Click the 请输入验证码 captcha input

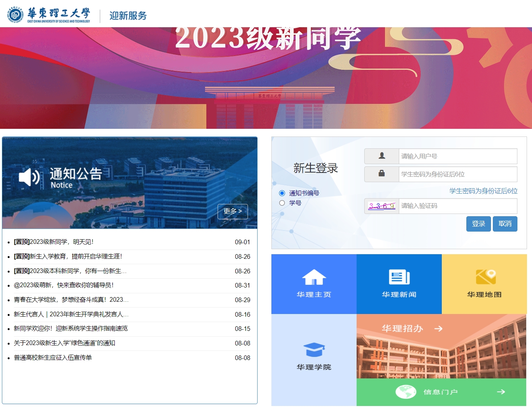[458, 206]
